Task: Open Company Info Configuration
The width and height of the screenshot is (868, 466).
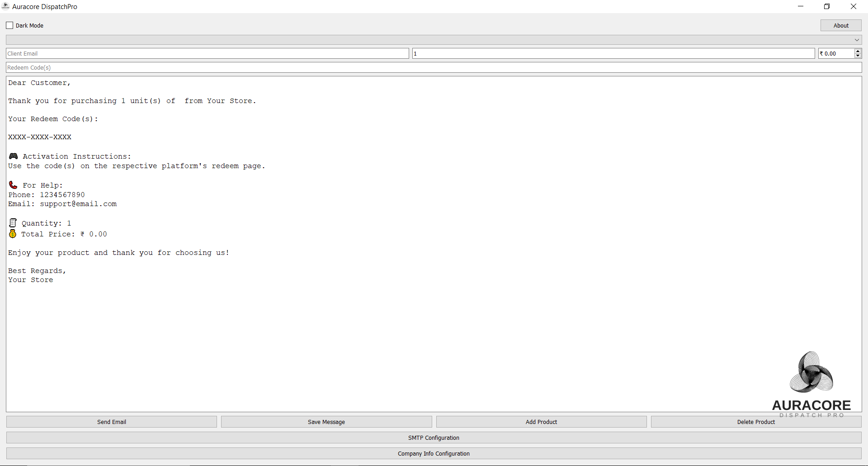Action: pyautogui.click(x=433, y=453)
